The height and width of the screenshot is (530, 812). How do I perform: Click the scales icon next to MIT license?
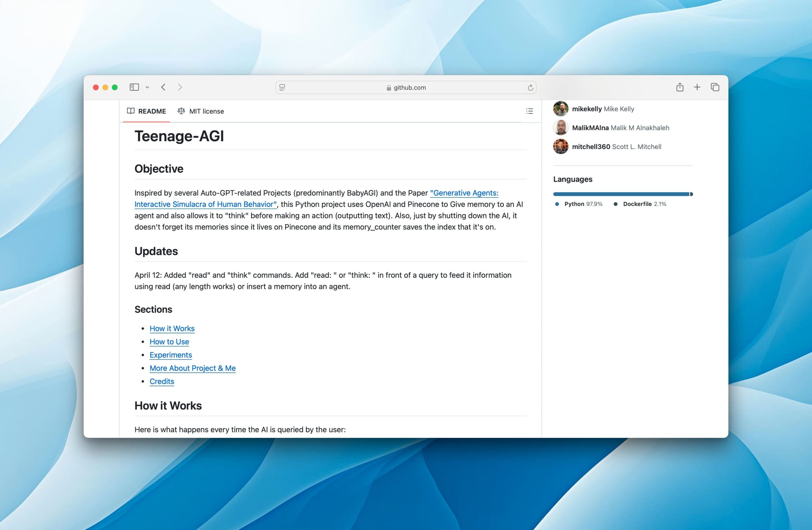pos(181,111)
